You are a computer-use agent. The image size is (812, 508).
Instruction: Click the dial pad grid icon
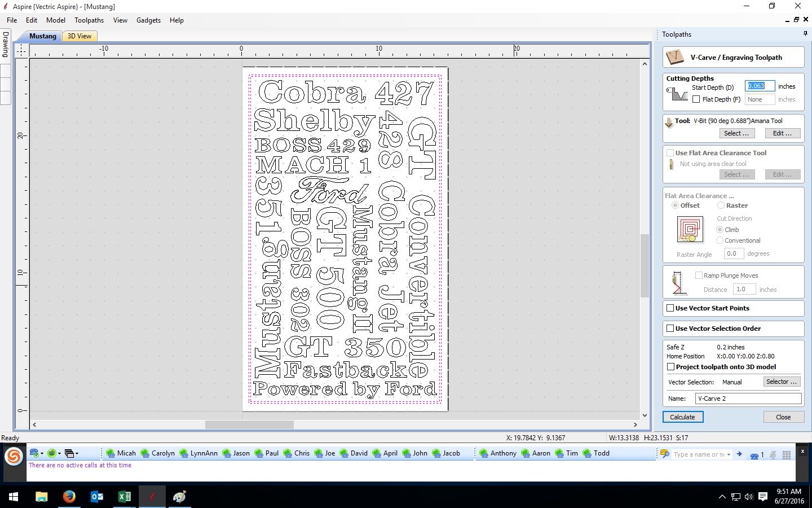coord(787,454)
